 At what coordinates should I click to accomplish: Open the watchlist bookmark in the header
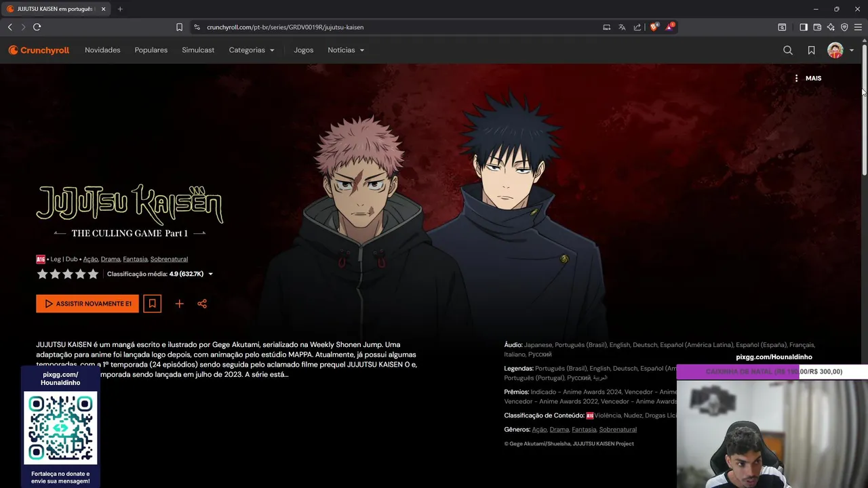point(811,50)
